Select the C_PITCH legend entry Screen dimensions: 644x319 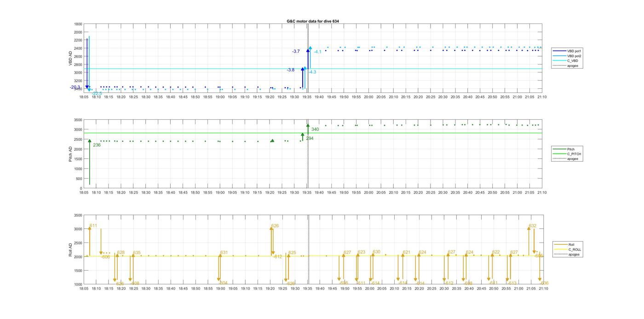tap(567, 154)
